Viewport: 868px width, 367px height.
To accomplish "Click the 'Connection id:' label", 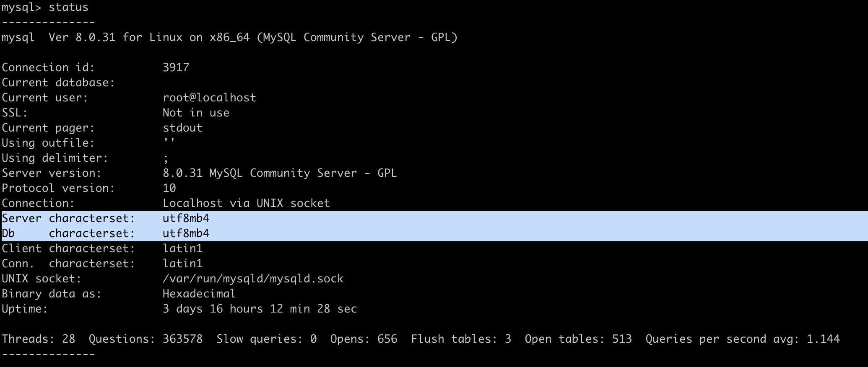I will 48,67.
